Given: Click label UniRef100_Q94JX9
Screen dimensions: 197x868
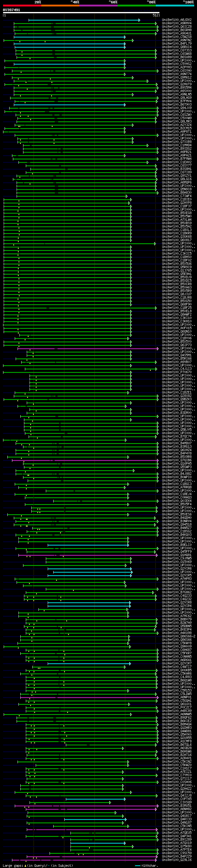Looking at the screenshot, I should [x=177, y=108].
